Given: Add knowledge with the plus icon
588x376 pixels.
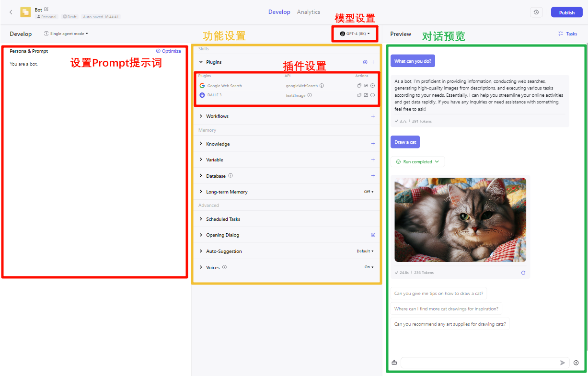Looking at the screenshot, I should tap(373, 144).
